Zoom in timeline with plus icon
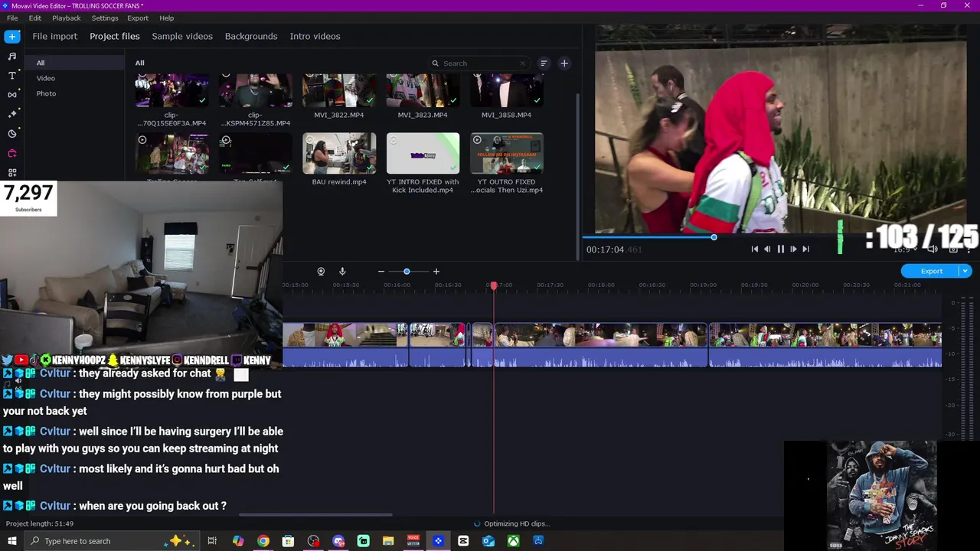The height and width of the screenshot is (551, 980). click(436, 272)
